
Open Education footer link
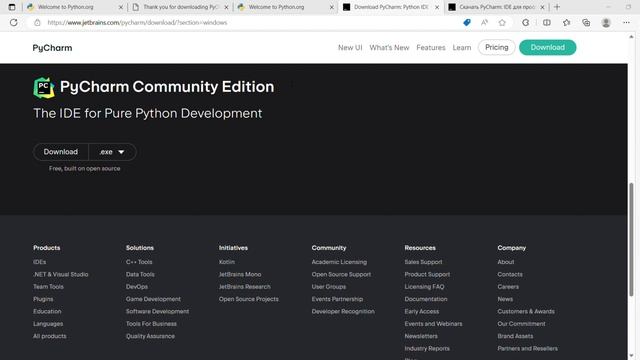[47, 311]
